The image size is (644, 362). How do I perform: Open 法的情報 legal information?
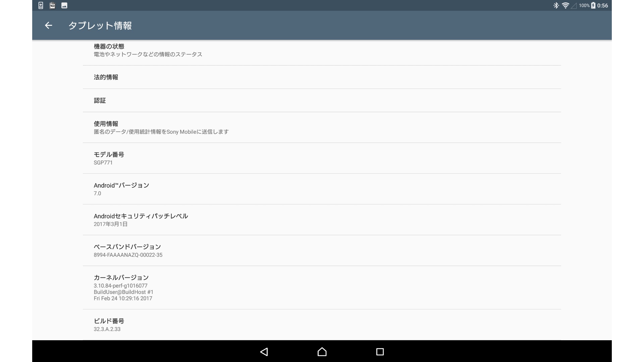click(322, 77)
